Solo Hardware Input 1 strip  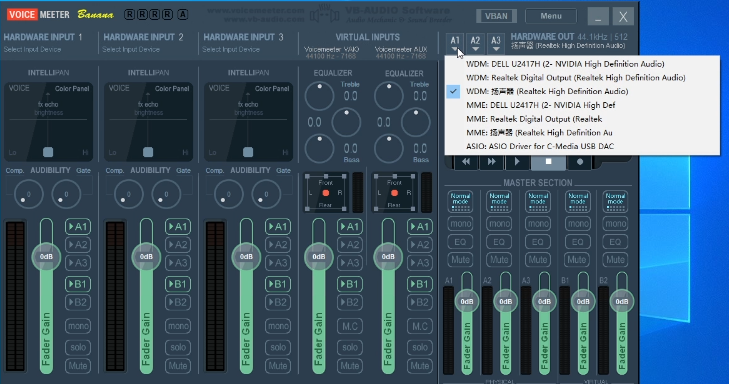[x=78, y=347]
